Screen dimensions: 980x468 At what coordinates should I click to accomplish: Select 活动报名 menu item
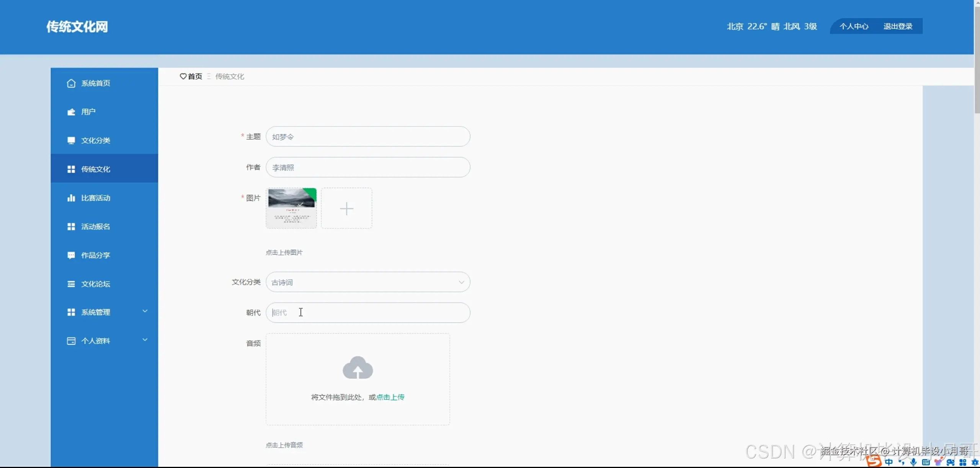(104, 227)
